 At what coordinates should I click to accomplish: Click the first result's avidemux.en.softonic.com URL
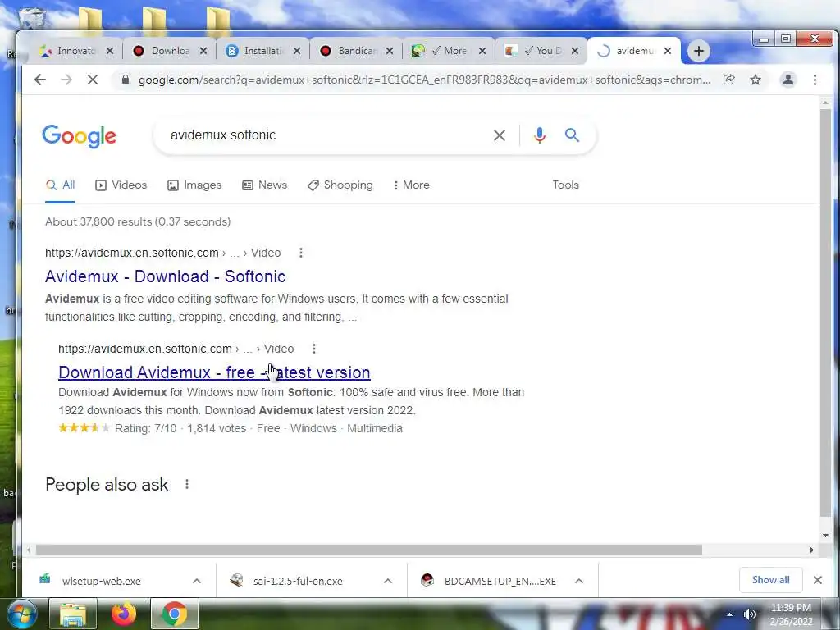coord(132,253)
